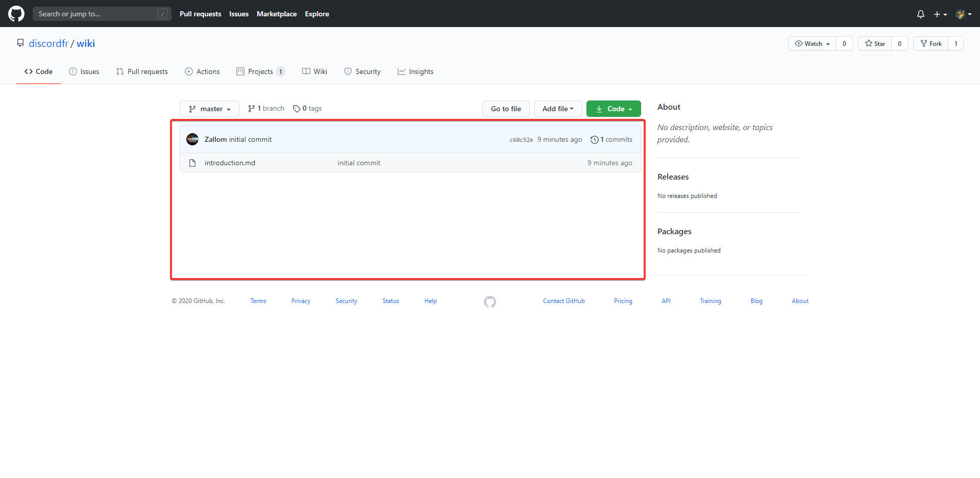The height and width of the screenshot is (478, 980).
Task: Click the file icon beside introduction.md
Action: (x=192, y=163)
